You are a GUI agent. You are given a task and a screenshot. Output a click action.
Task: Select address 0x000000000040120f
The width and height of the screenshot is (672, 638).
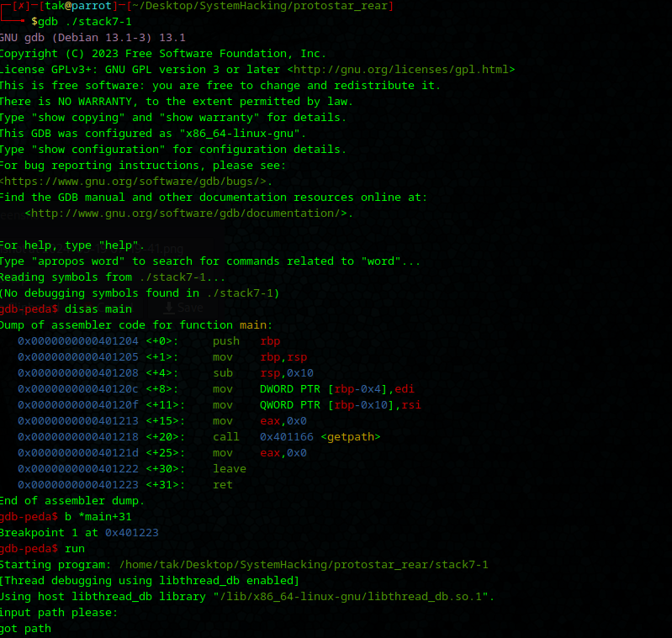pos(78,404)
